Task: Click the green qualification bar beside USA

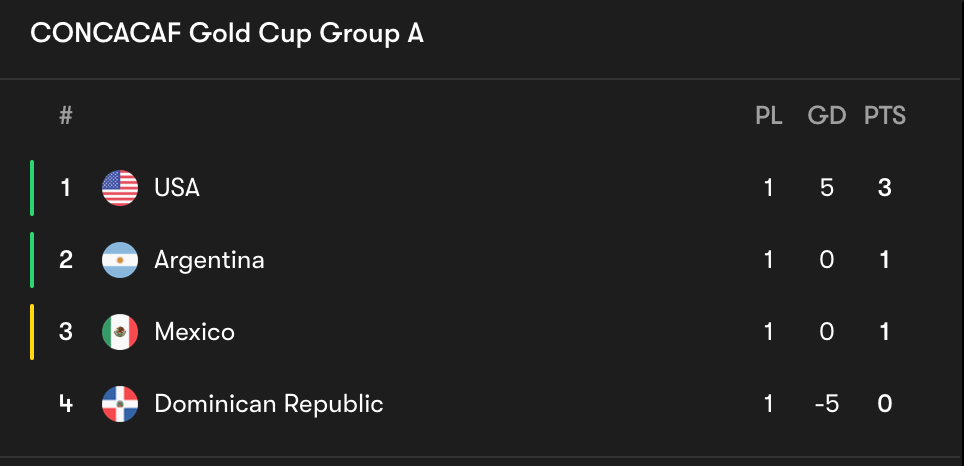Action: click(32, 188)
